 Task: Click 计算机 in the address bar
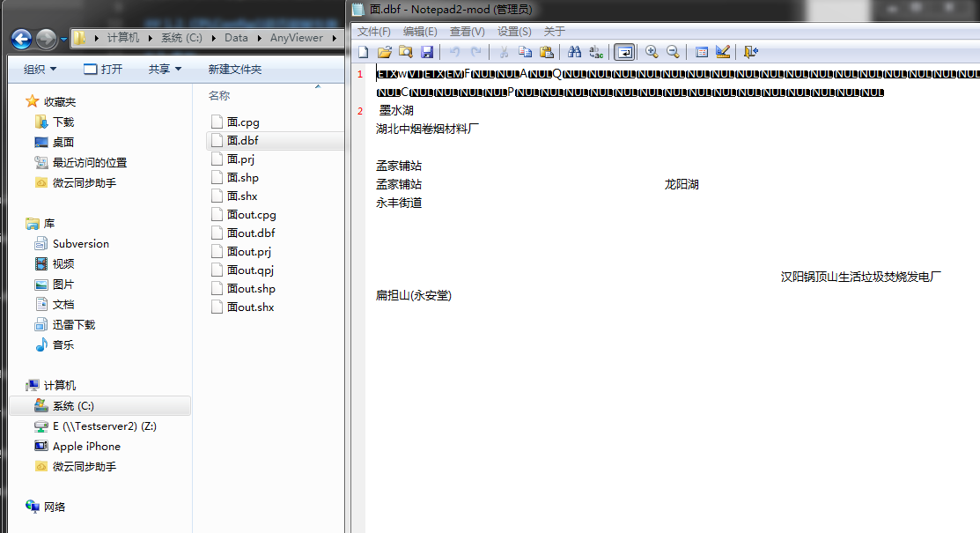pos(123,38)
